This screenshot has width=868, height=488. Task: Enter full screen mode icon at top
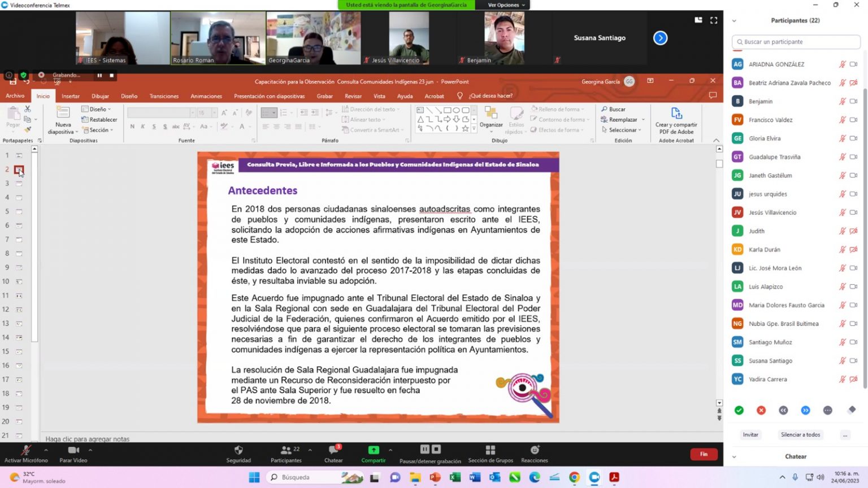click(714, 20)
